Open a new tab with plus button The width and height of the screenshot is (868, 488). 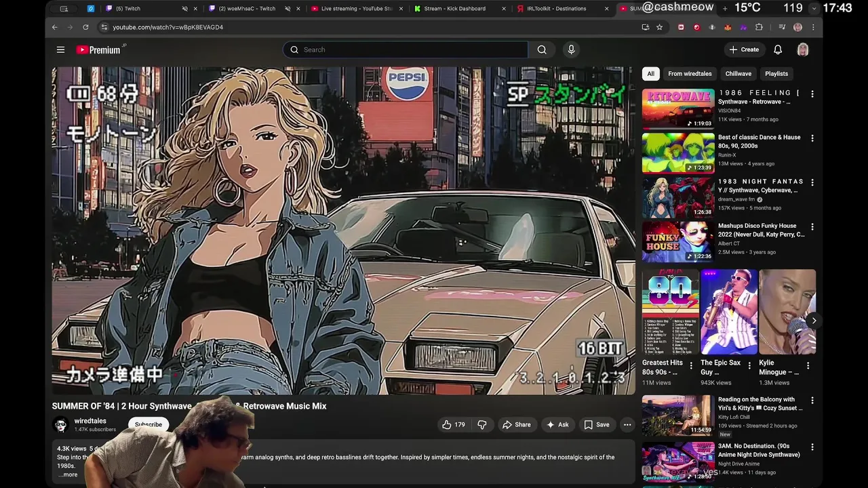[725, 9]
